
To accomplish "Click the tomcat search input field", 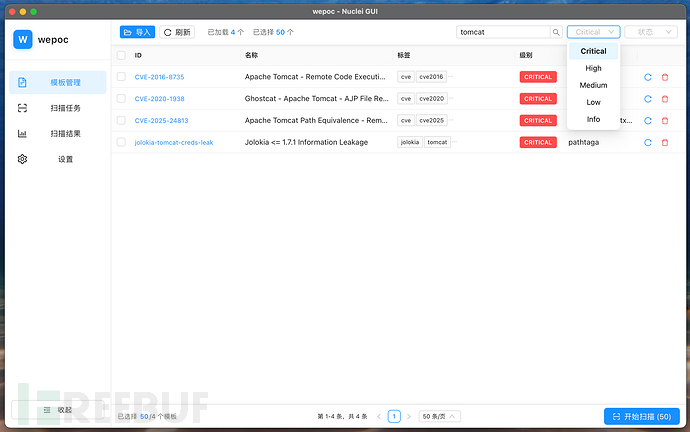I will pyautogui.click(x=502, y=32).
